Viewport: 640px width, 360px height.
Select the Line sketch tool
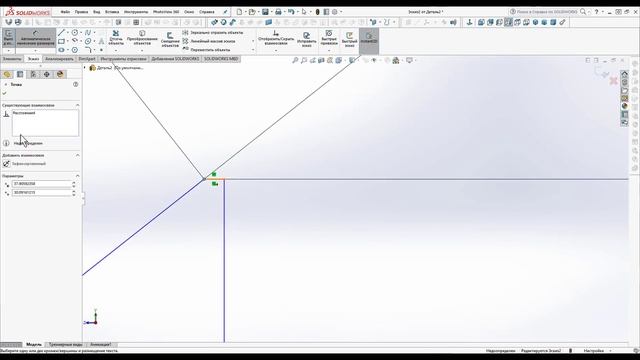click(62, 33)
